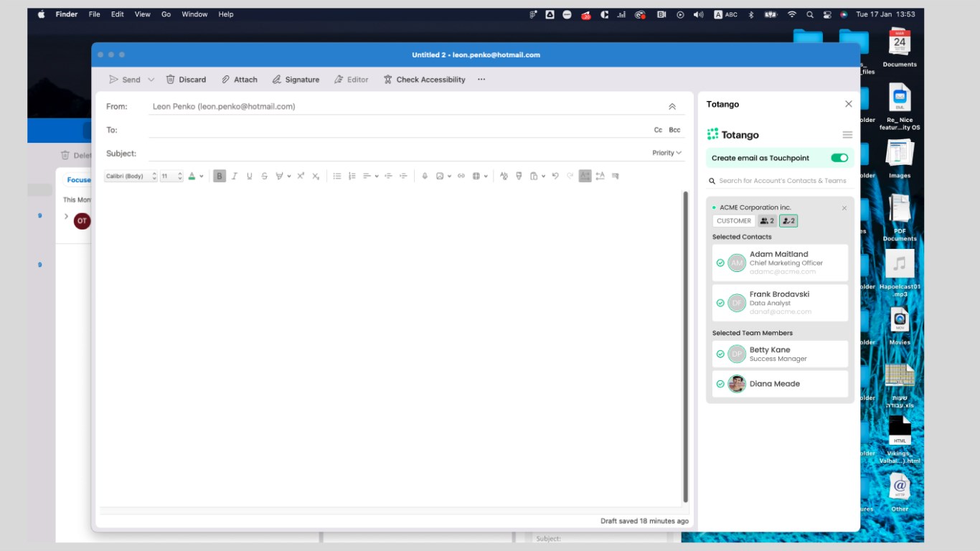Open the Totango hamburger menu
Viewport: 980px width, 551px height.
point(847,135)
